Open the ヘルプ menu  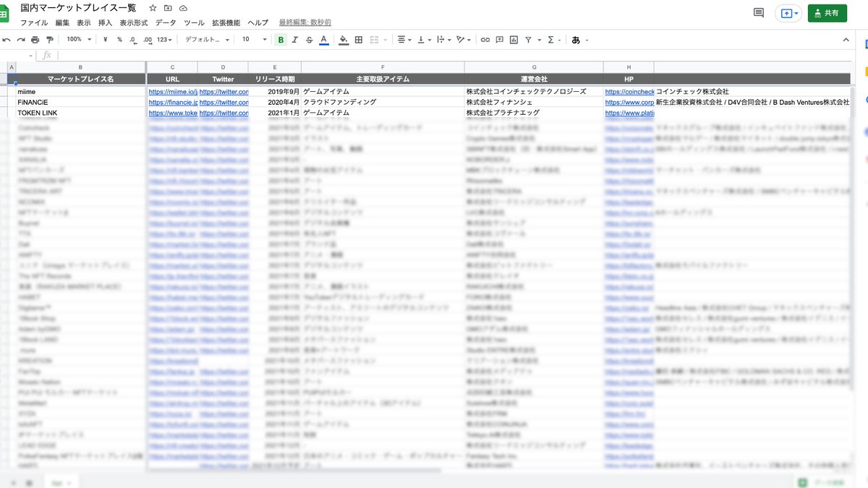coord(258,23)
